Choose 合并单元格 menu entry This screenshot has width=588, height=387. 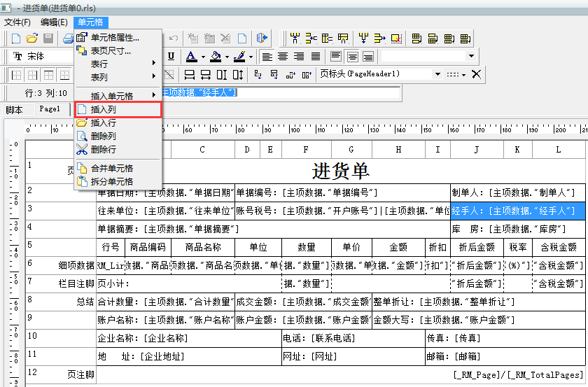(118, 169)
